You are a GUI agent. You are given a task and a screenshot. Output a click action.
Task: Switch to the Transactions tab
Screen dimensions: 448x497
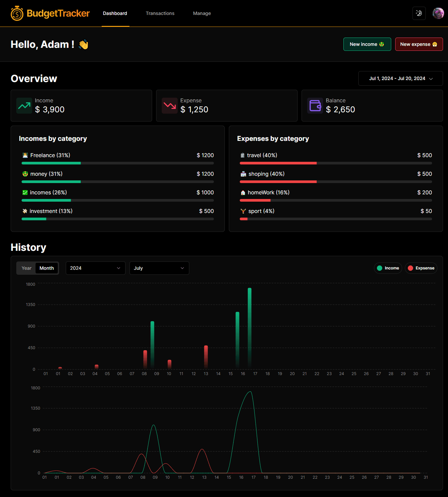(x=160, y=13)
